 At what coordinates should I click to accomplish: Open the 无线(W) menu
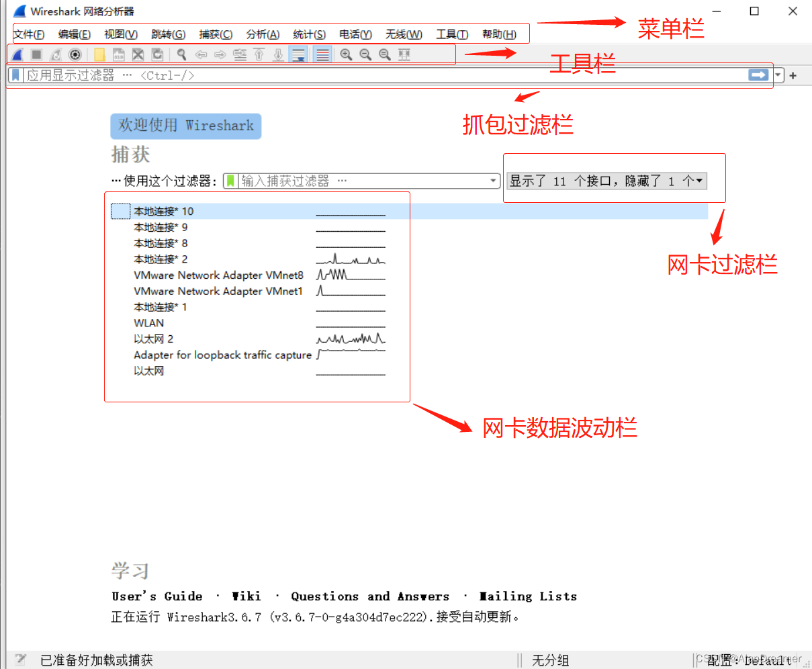point(404,34)
